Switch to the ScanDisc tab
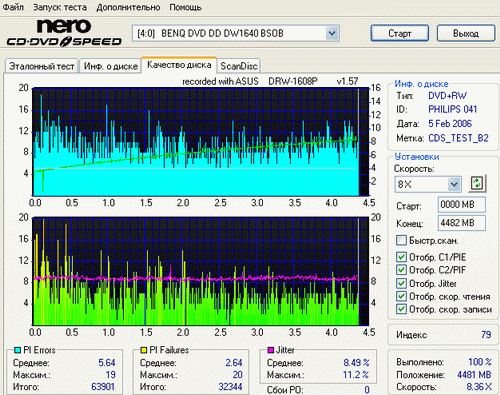The width and height of the screenshot is (500, 395). [x=239, y=66]
